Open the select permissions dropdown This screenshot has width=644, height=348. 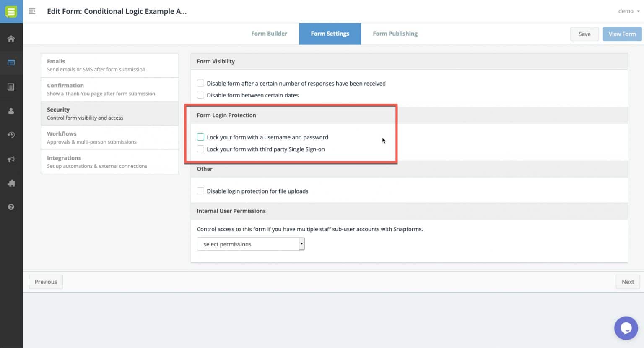250,244
